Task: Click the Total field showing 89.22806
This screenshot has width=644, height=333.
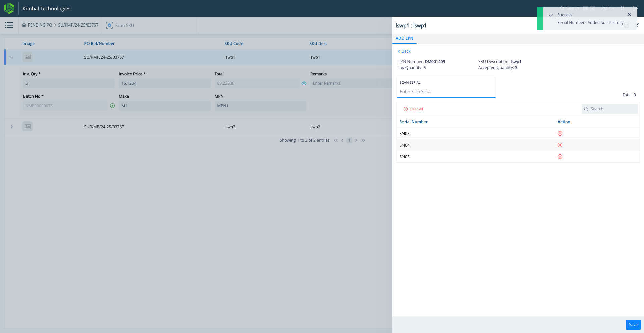Action: coord(257,83)
